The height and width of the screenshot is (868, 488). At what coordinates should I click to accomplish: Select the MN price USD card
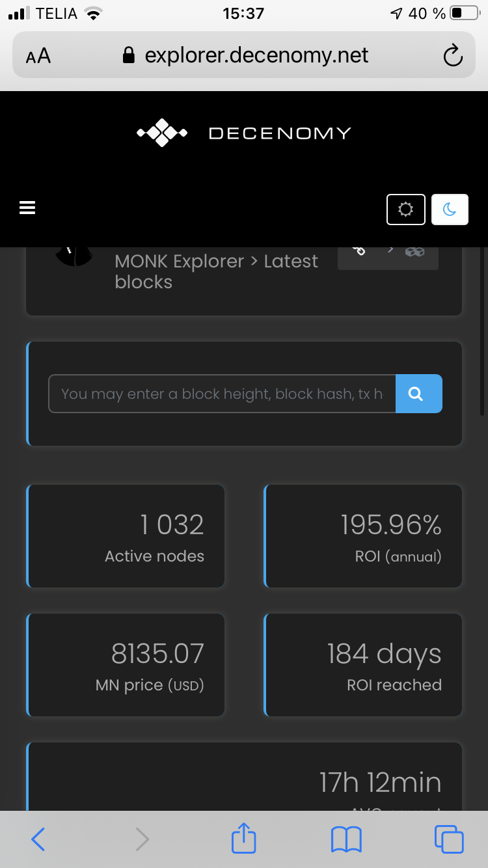[x=126, y=665]
